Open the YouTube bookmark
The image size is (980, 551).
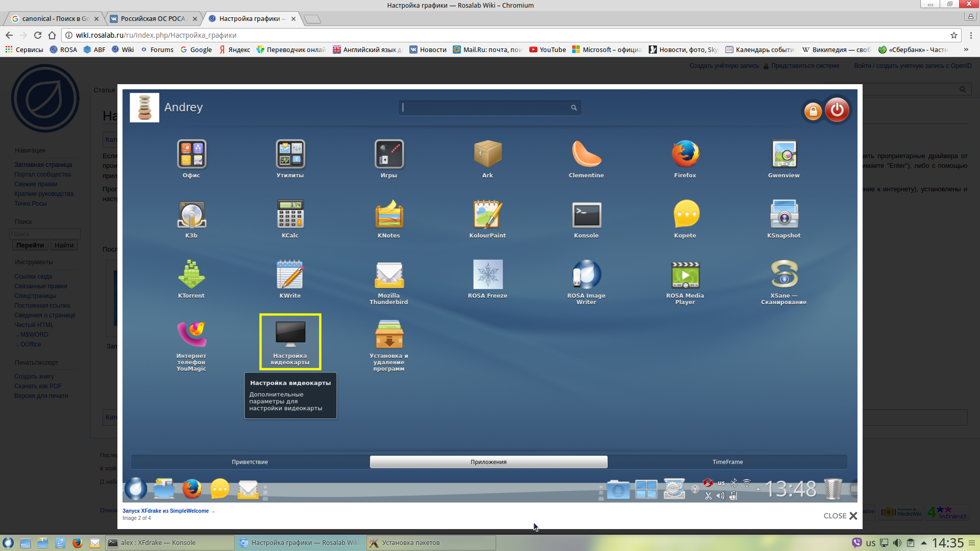[x=548, y=49]
